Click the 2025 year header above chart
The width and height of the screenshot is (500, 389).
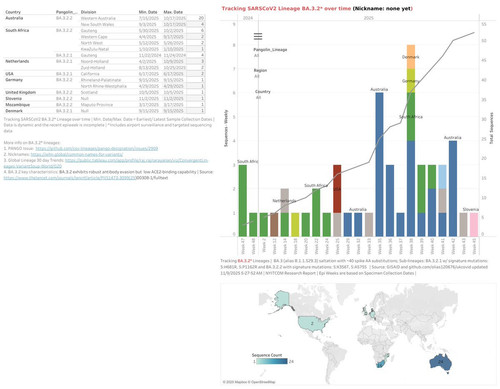(x=368, y=18)
